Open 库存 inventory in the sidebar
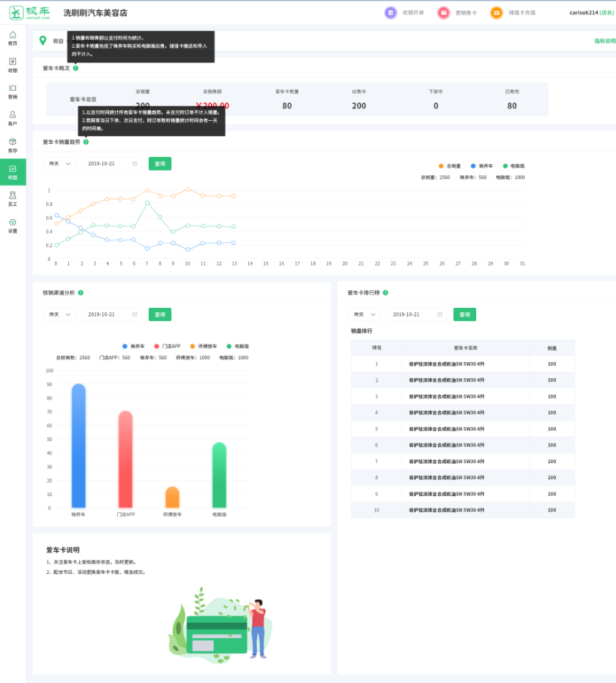The height and width of the screenshot is (683, 616). 12,145
